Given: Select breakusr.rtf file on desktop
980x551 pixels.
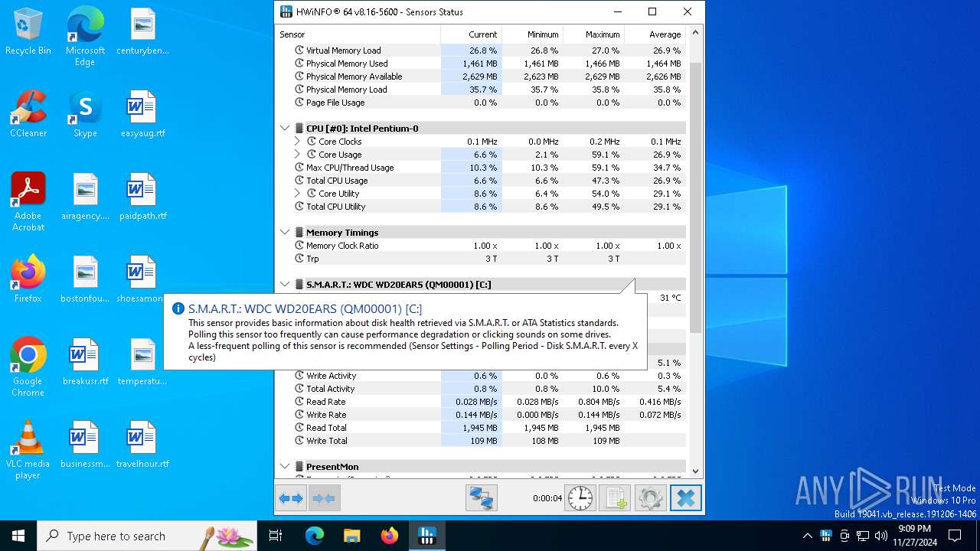Looking at the screenshot, I should coord(85,362).
